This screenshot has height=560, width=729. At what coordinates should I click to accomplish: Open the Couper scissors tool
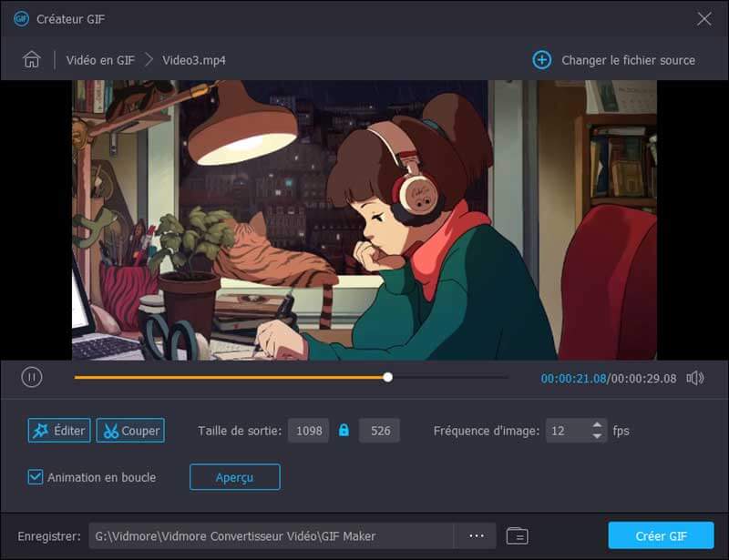pos(130,431)
